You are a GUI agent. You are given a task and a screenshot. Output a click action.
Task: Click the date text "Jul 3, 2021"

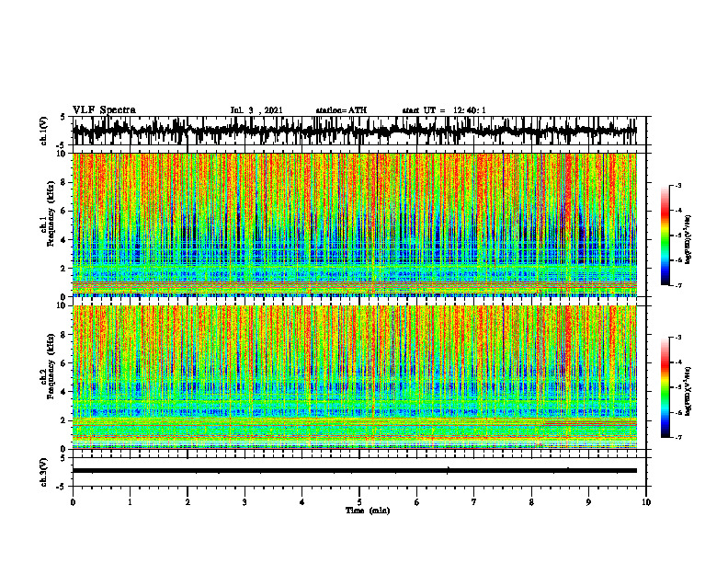(256, 110)
